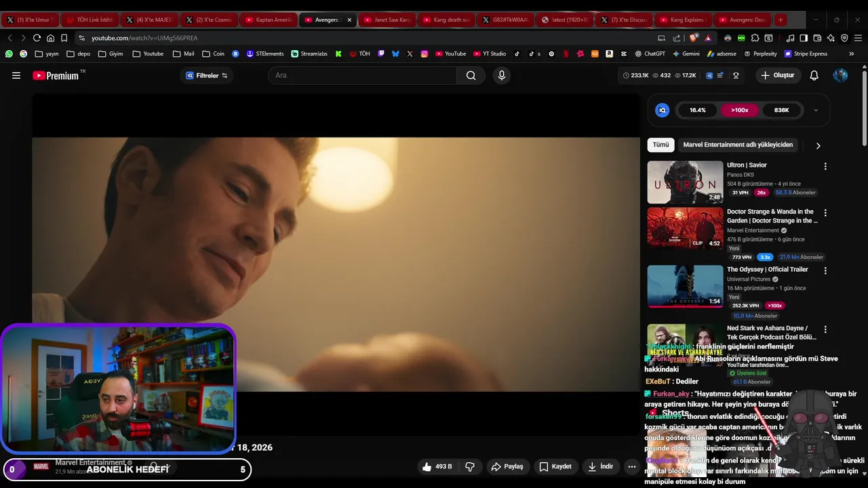The image size is (868, 488).
Task: Open Netflix bookmark icon
Action: (x=566, y=54)
